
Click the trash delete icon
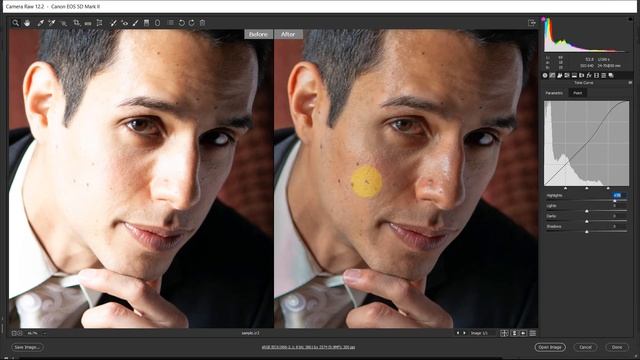pos(202,23)
